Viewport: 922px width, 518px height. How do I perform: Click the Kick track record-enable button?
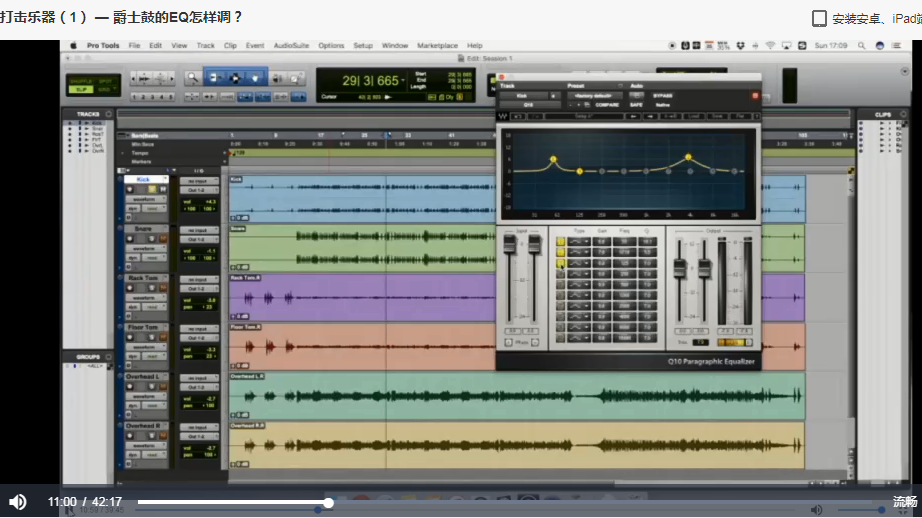[130, 189]
